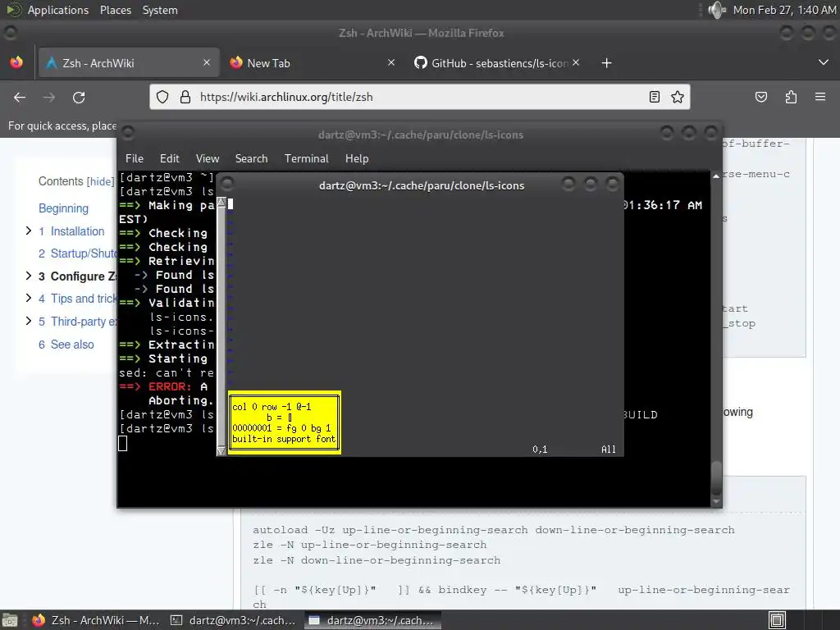Show site security padlock info
Screen dimensions: 840x630
coord(185,97)
